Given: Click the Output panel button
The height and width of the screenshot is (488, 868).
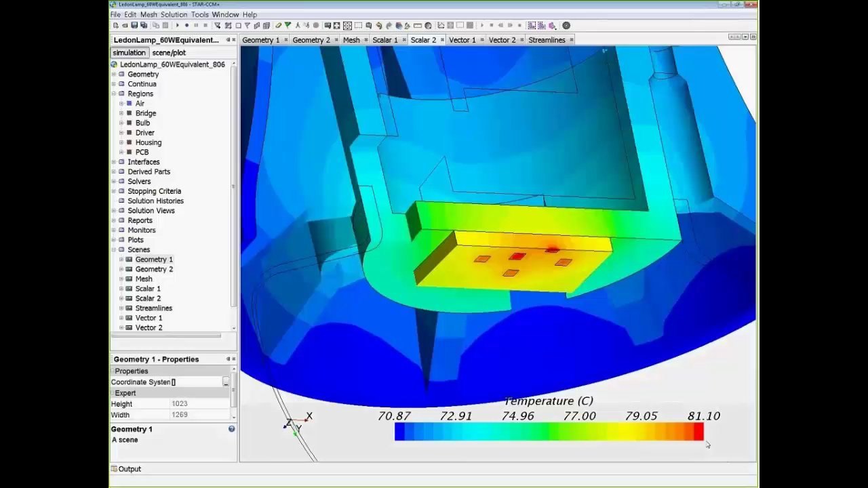Looking at the screenshot, I should click(x=126, y=469).
